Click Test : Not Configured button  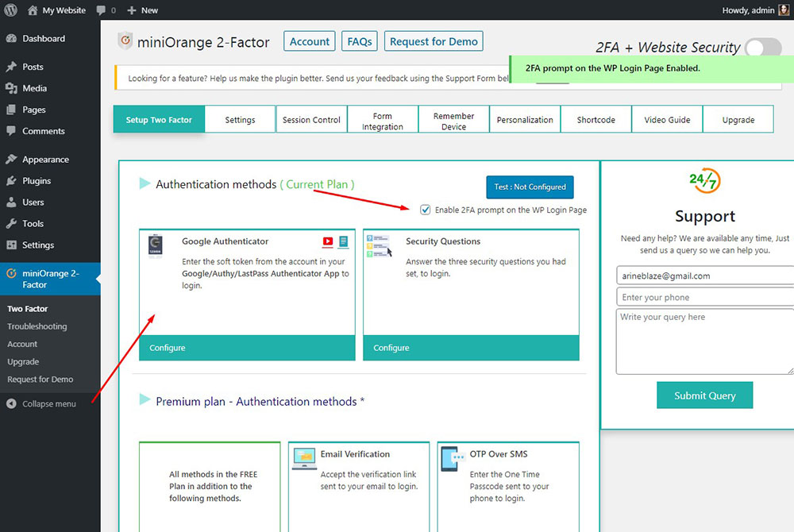pyautogui.click(x=530, y=187)
